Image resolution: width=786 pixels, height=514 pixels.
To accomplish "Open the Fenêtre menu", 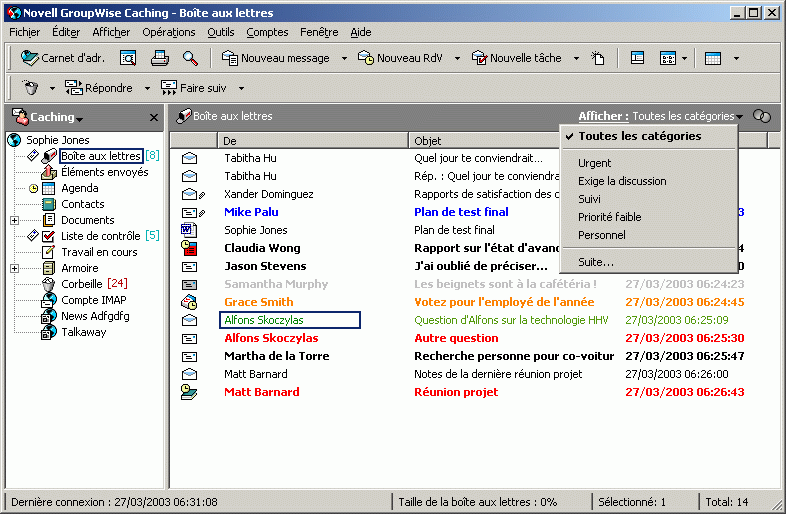I will coord(319,32).
